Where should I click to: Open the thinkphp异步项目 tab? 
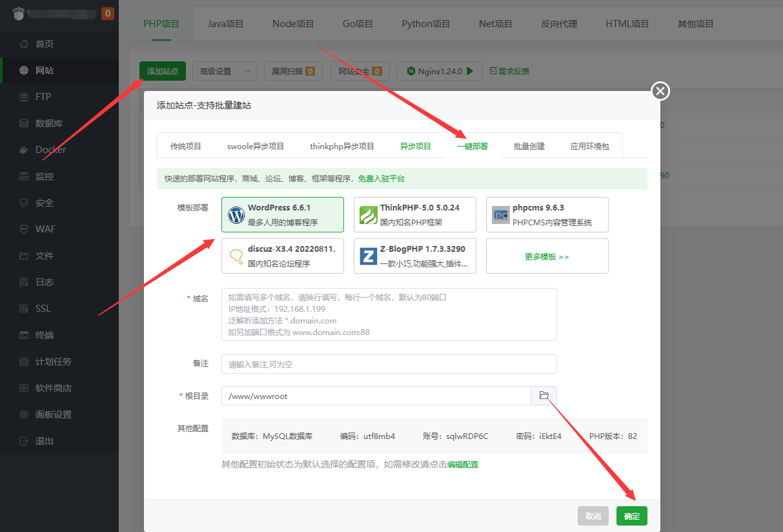342,146
